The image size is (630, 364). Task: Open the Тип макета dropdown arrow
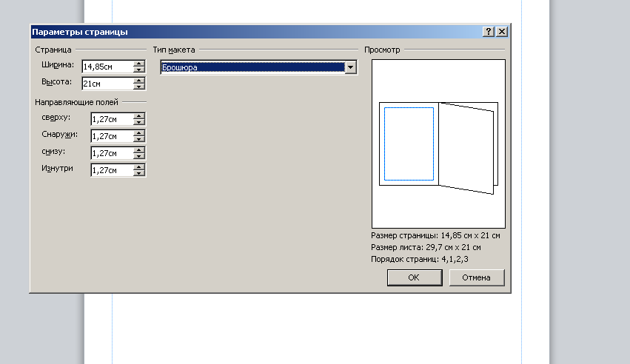click(x=350, y=67)
